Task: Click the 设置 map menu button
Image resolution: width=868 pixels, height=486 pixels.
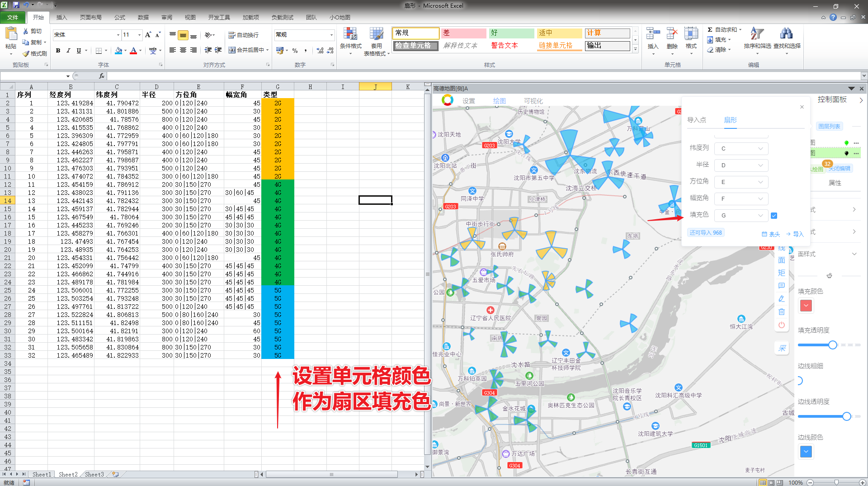Action: (x=469, y=101)
